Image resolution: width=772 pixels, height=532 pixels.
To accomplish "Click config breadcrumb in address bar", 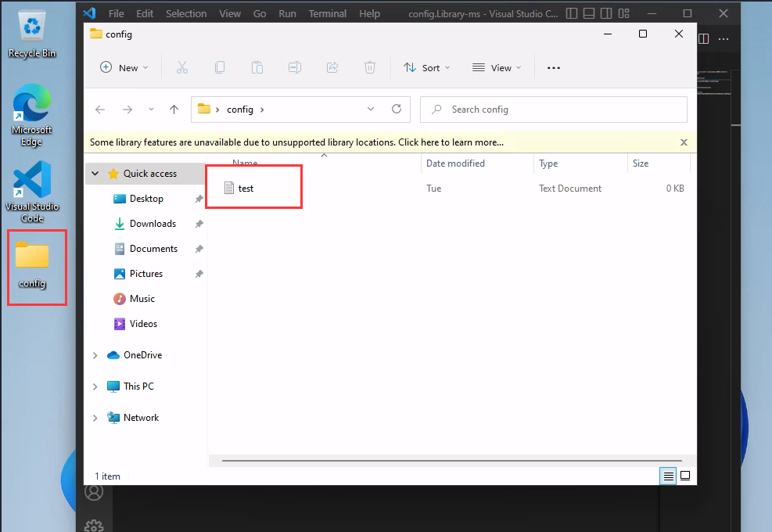I will 240,110.
